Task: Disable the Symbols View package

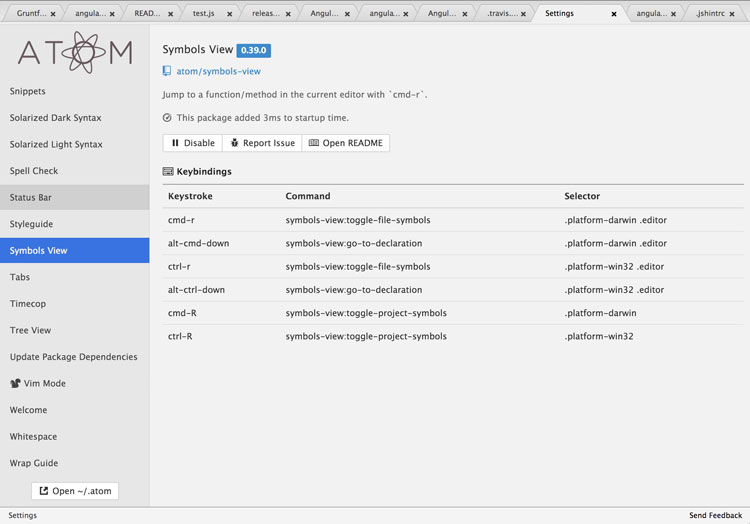Action: tap(193, 143)
